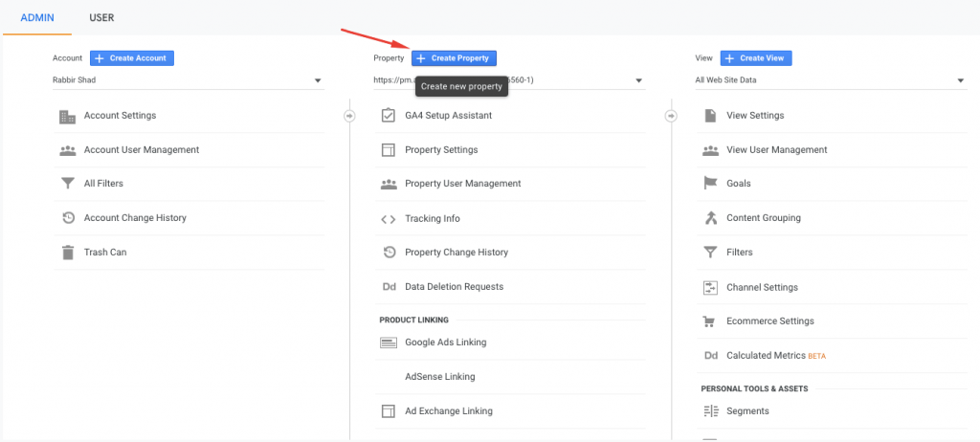Click the Trash Can icon
This screenshot has width=980, height=442.
tap(67, 253)
